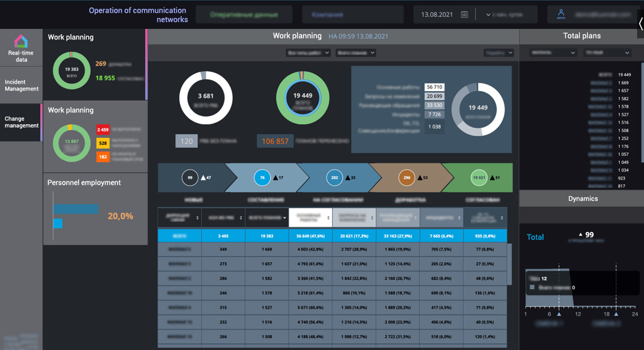Click the orange 106 857 value box
The width and height of the screenshot is (644, 350).
(275, 141)
